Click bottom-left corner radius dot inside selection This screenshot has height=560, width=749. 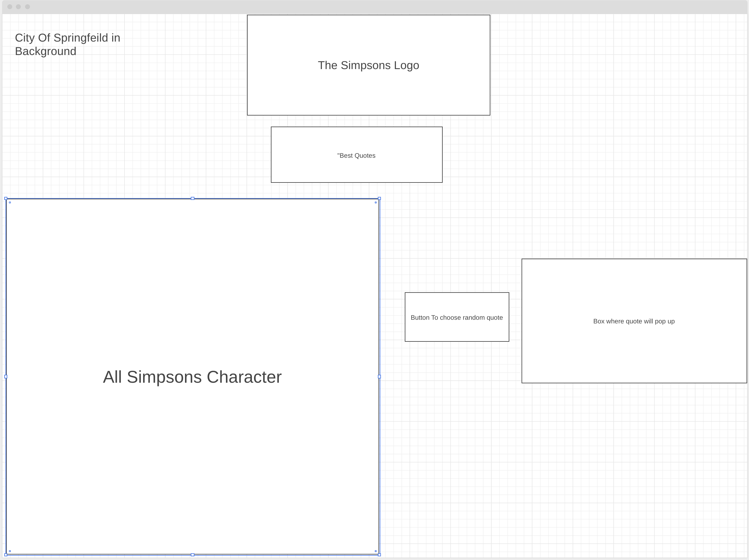[10, 551]
